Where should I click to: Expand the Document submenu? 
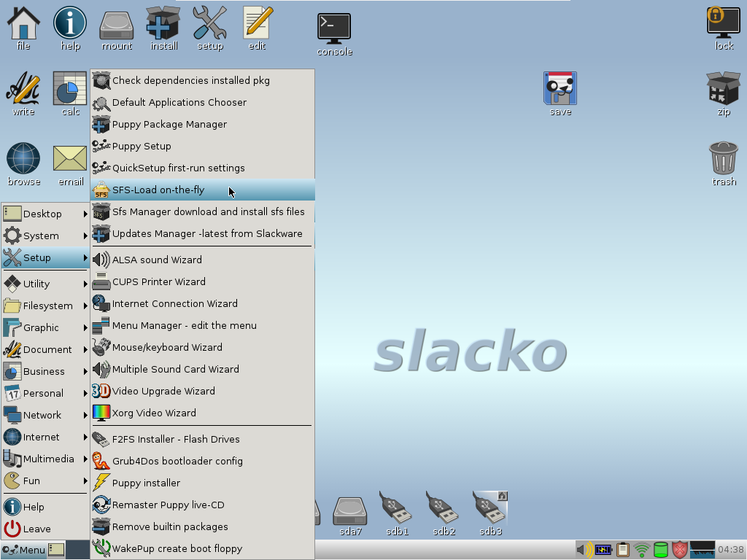(x=46, y=349)
